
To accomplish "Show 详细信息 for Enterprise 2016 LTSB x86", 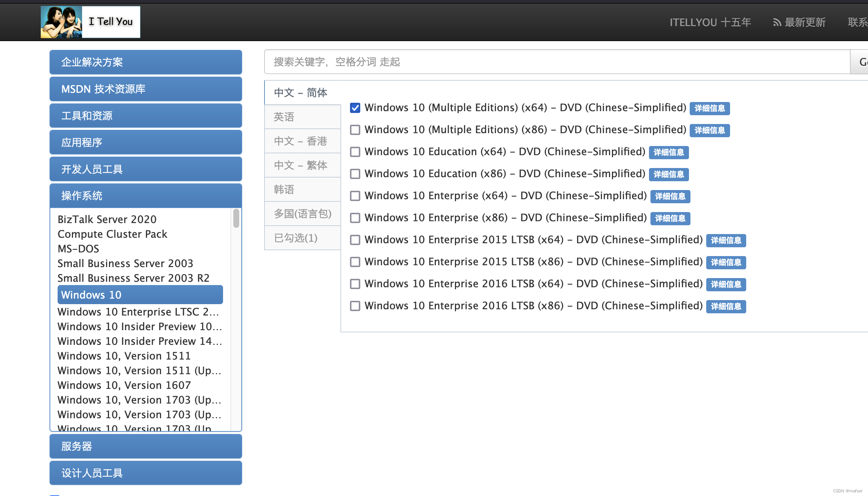I will [x=726, y=306].
